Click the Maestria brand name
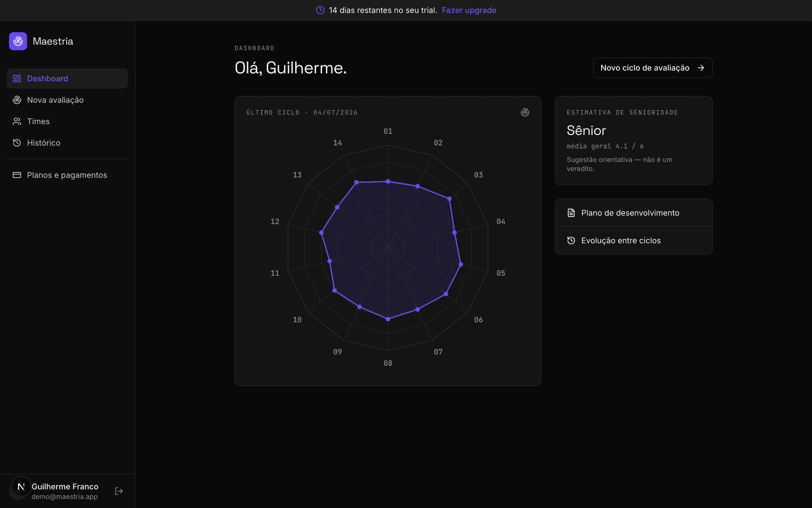 pos(53,41)
